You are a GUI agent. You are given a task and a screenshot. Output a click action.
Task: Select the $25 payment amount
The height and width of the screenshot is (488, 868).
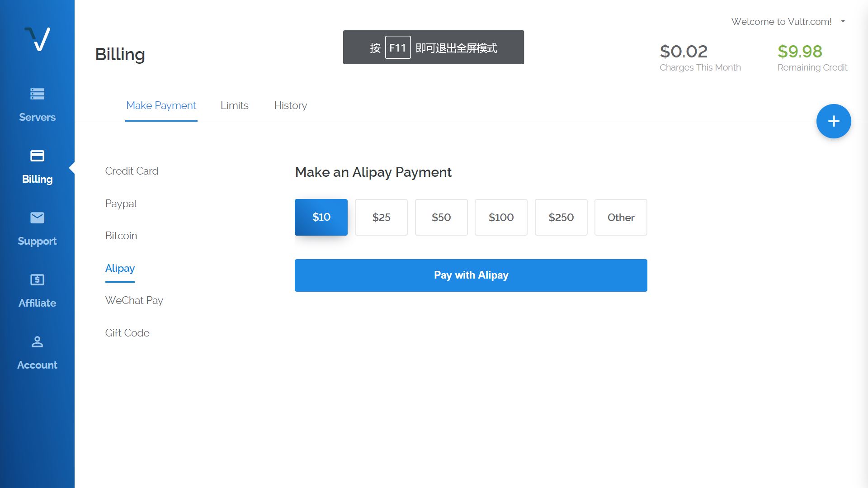pyautogui.click(x=381, y=217)
